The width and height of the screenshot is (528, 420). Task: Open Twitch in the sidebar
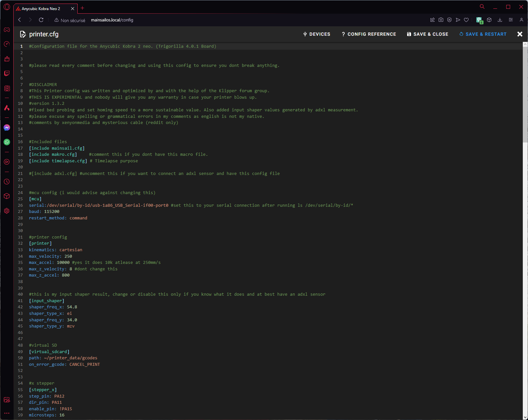pos(7,73)
